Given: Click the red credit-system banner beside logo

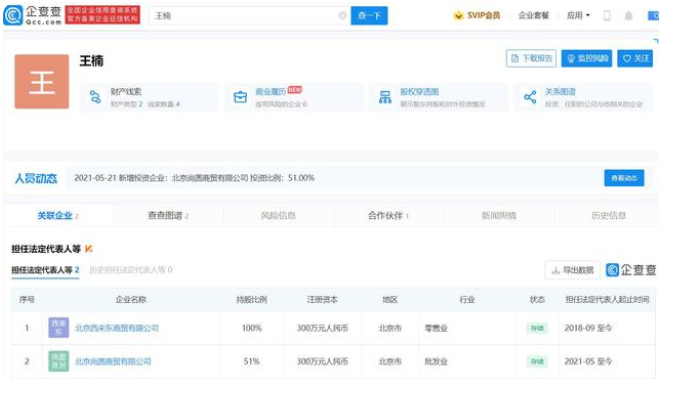Looking at the screenshot, I should [x=103, y=15].
